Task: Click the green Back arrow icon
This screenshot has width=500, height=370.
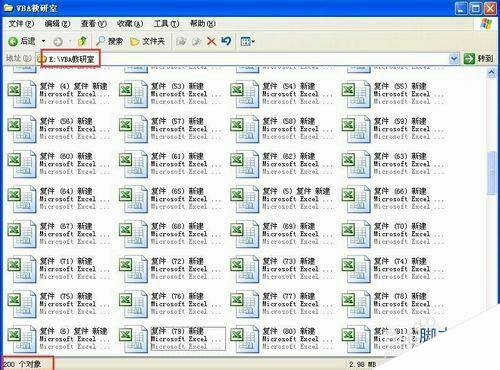Action: (x=13, y=41)
